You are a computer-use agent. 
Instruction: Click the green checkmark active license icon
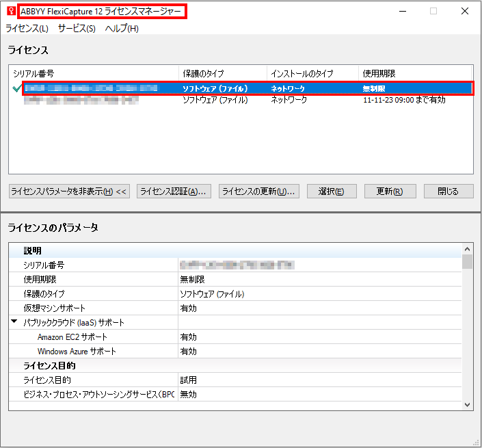point(16,88)
